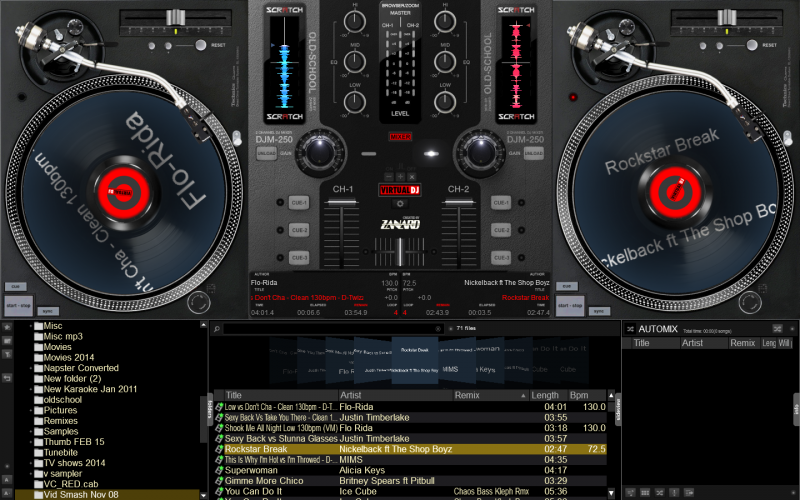Expand the v sampler folder

pyautogui.click(x=31, y=474)
